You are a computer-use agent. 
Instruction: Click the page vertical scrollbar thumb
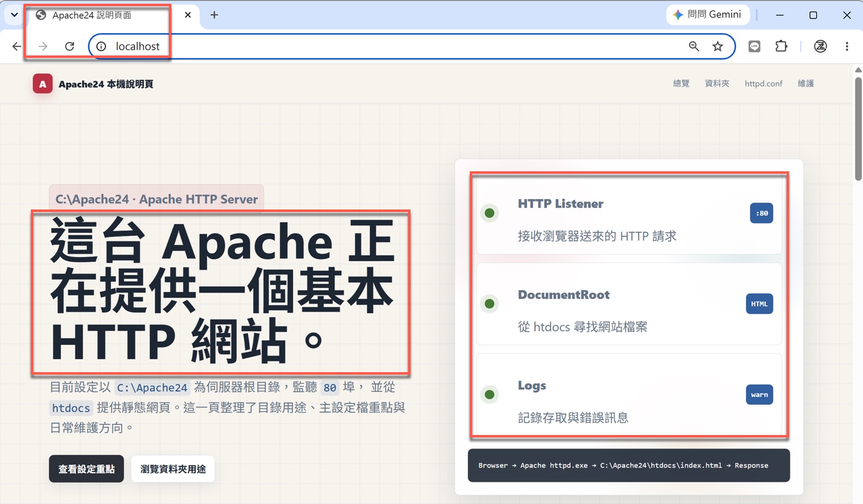pyautogui.click(x=858, y=128)
